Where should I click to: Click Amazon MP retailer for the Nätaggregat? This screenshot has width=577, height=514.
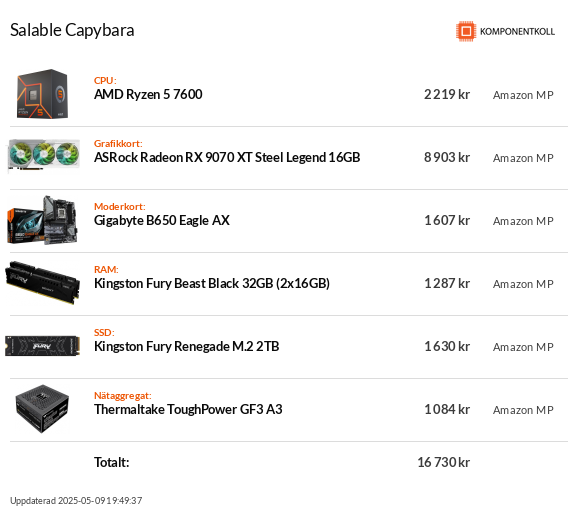tap(523, 410)
